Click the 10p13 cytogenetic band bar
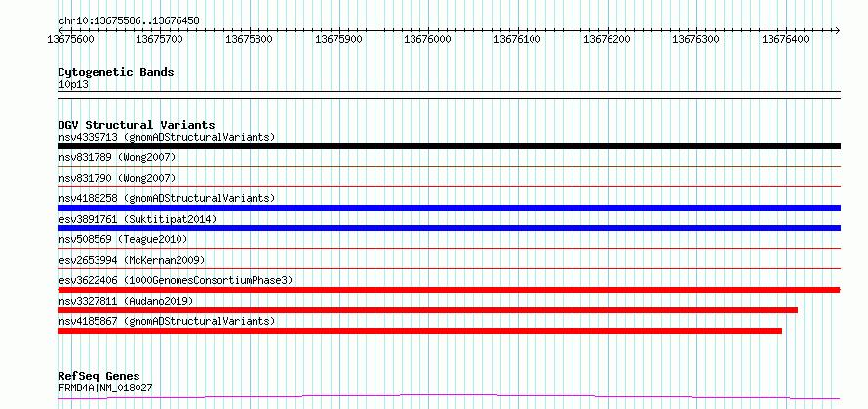The image size is (868, 409). (x=449, y=95)
